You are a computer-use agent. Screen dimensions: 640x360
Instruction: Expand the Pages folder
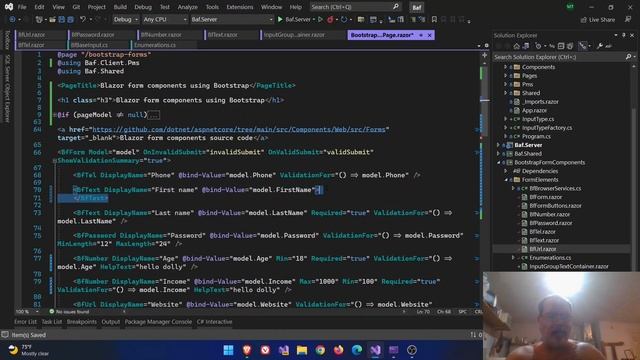point(505,76)
